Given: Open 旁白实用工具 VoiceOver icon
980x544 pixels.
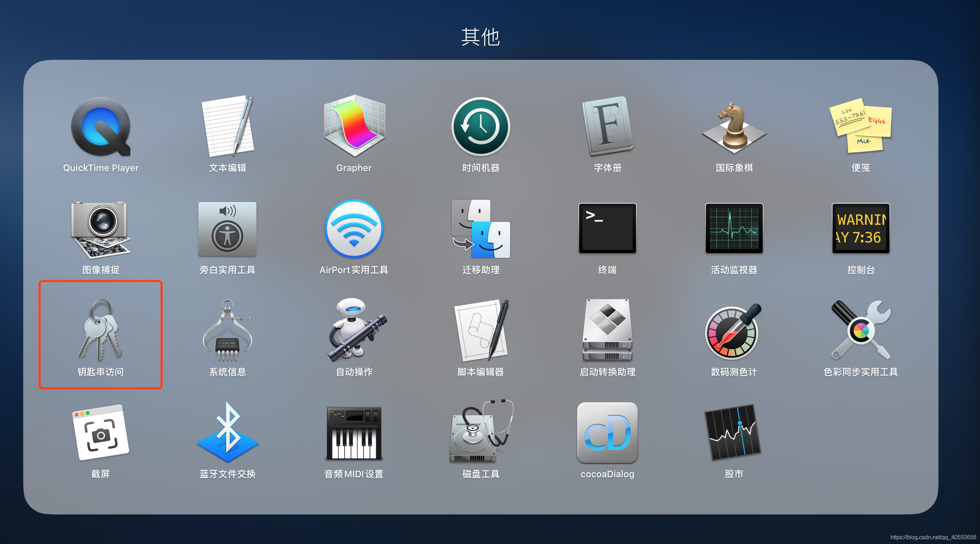Looking at the screenshot, I should (227, 229).
